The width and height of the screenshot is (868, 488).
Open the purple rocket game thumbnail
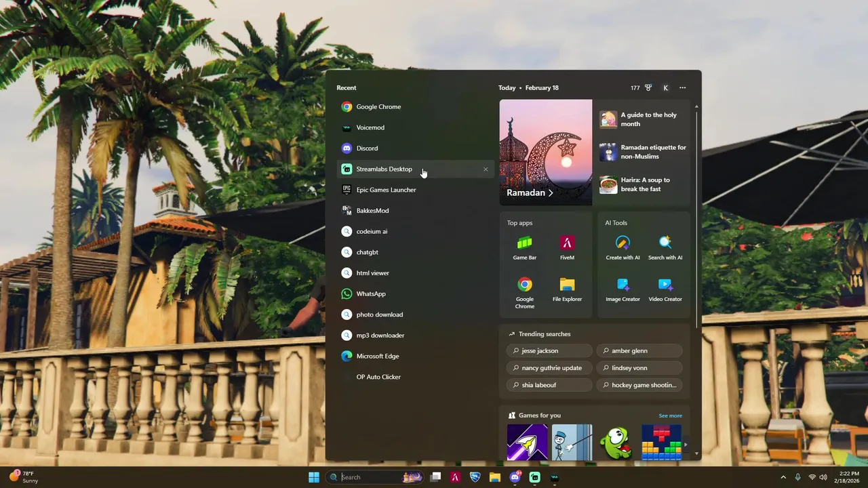(x=528, y=443)
